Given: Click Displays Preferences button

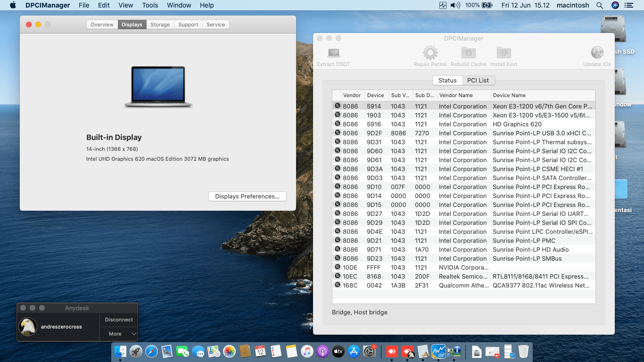Looking at the screenshot, I should point(247,196).
